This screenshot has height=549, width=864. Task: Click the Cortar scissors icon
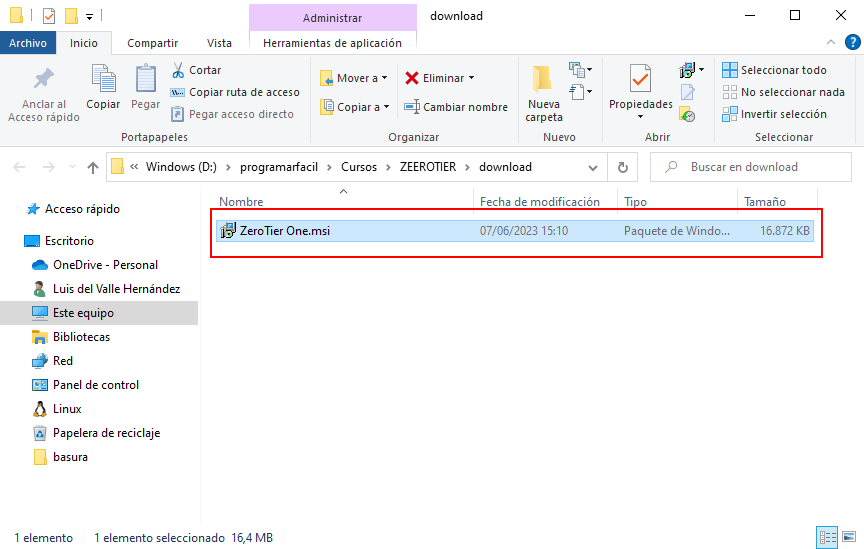tap(178, 71)
